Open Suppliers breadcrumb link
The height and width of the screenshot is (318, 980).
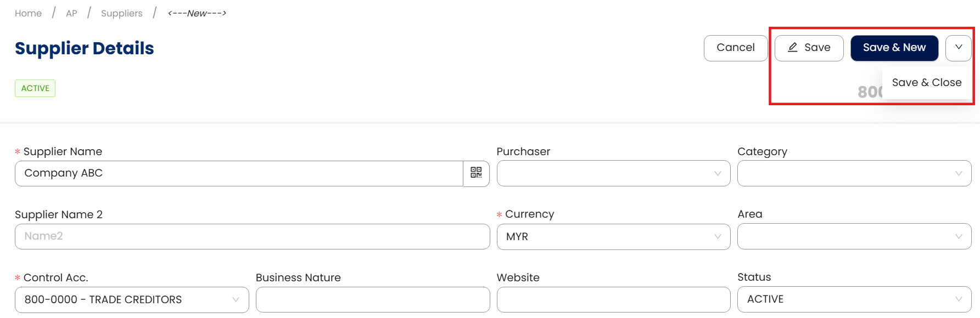[122, 13]
